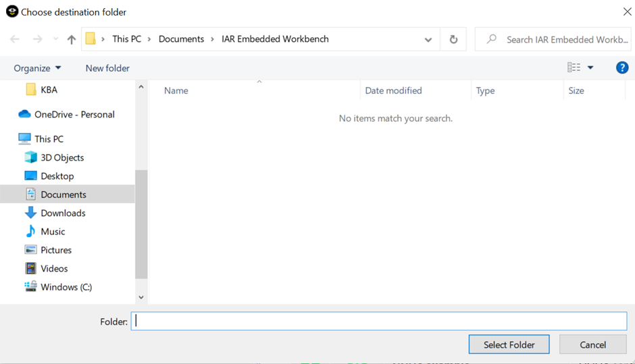The image size is (635, 364).
Task: Click the Documents breadcrumb in path
Action: (181, 39)
